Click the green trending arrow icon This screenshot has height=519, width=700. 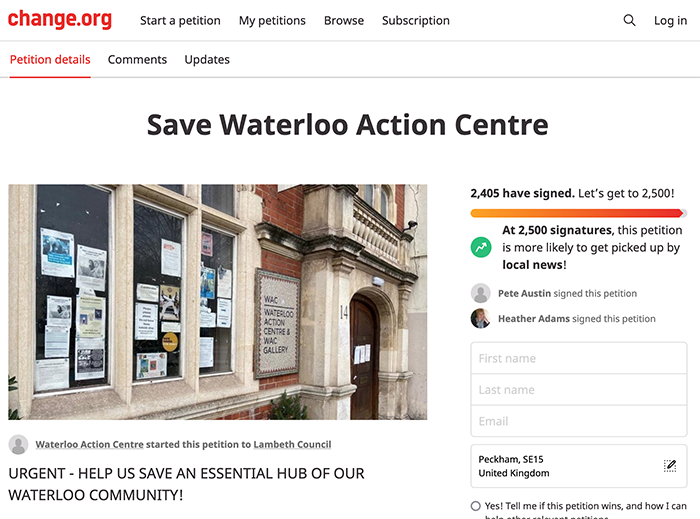(x=481, y=247)
